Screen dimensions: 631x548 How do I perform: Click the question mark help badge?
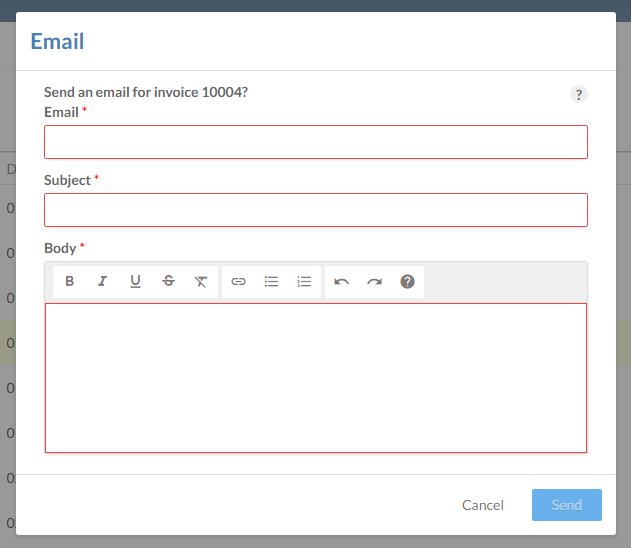[579, 94]
